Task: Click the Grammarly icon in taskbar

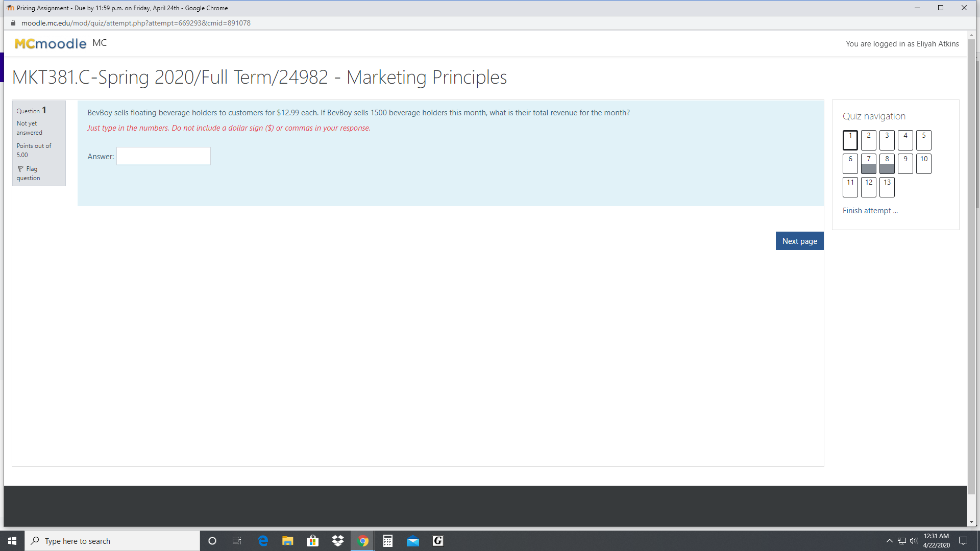Action: (437, 540)
